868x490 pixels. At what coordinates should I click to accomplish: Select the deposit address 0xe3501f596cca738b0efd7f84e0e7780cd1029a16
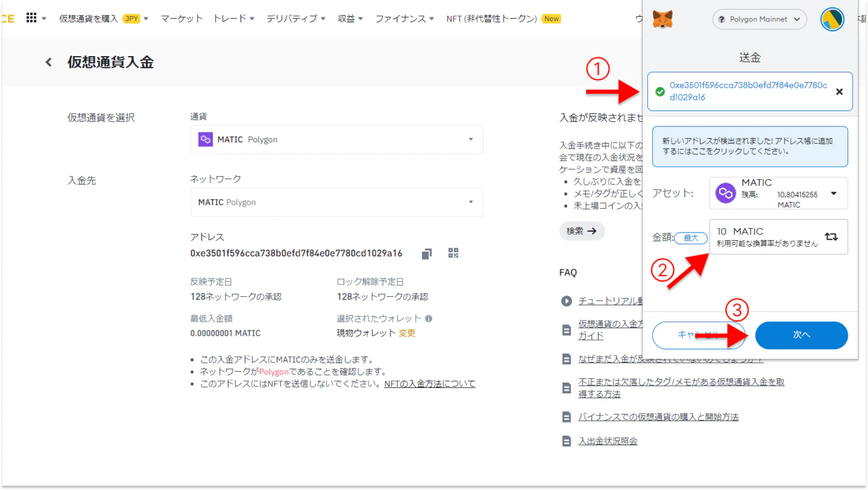[296, 253]
